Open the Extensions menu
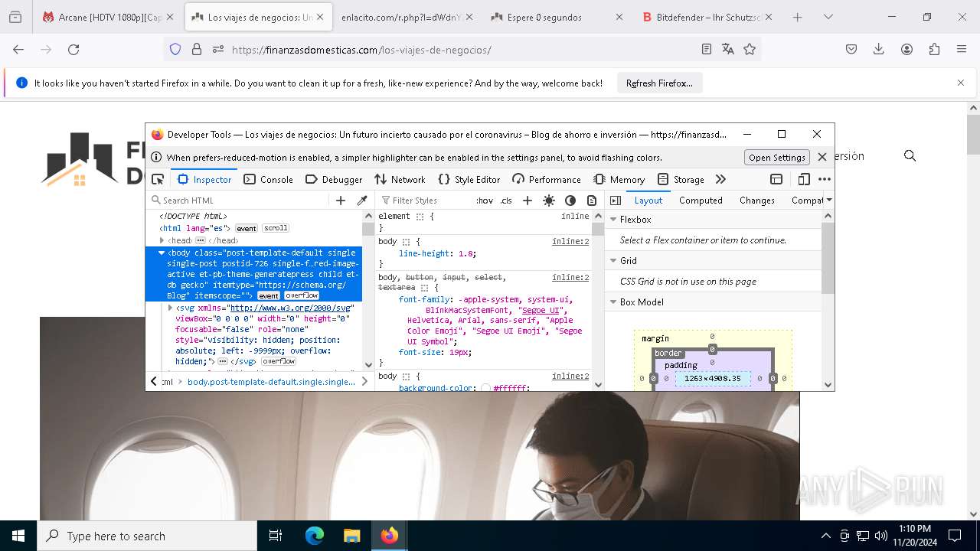The height and width of the screenshot is (551, 980). (x=934, y=49)
